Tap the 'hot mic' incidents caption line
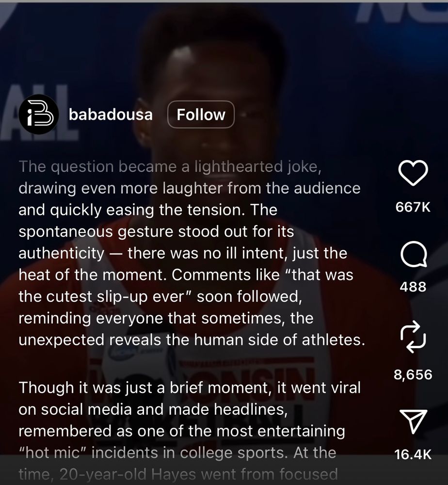448x485 pixels. [177, 453]
